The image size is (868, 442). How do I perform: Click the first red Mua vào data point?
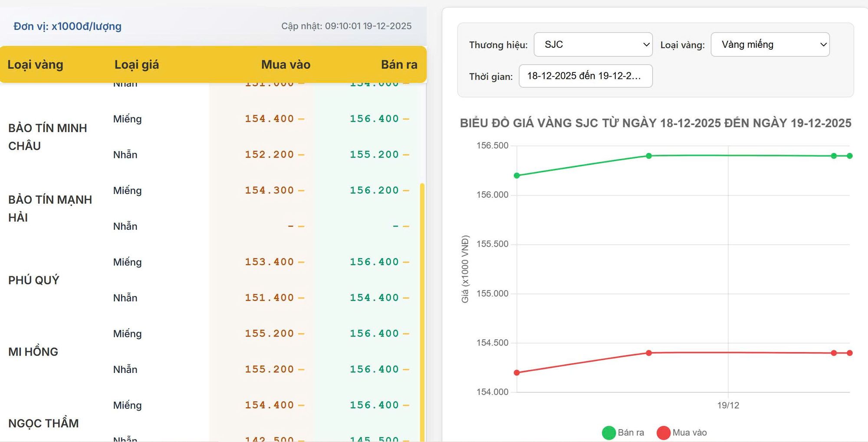point(516,373)
